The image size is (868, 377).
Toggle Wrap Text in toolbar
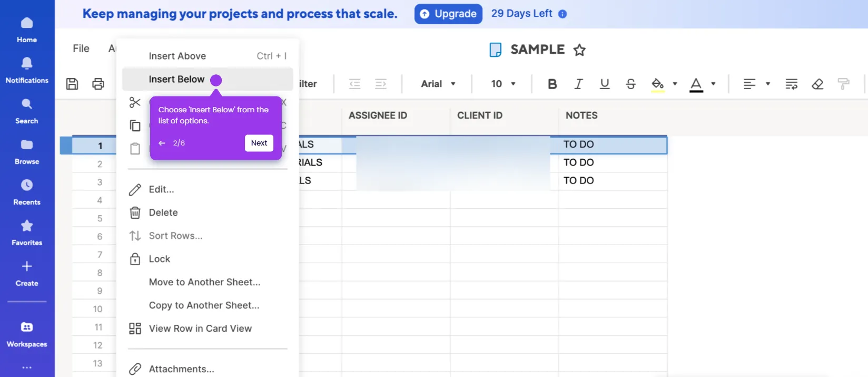coord(791,84)
